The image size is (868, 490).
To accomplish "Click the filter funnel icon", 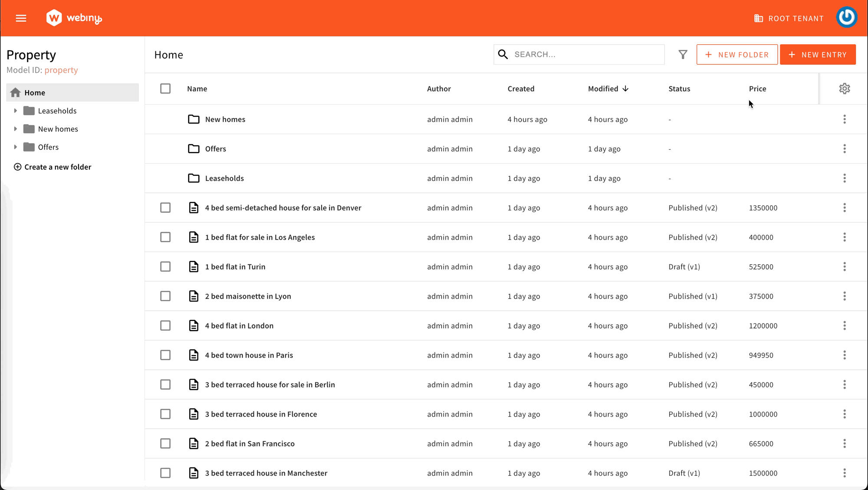I will coord(683,55).
